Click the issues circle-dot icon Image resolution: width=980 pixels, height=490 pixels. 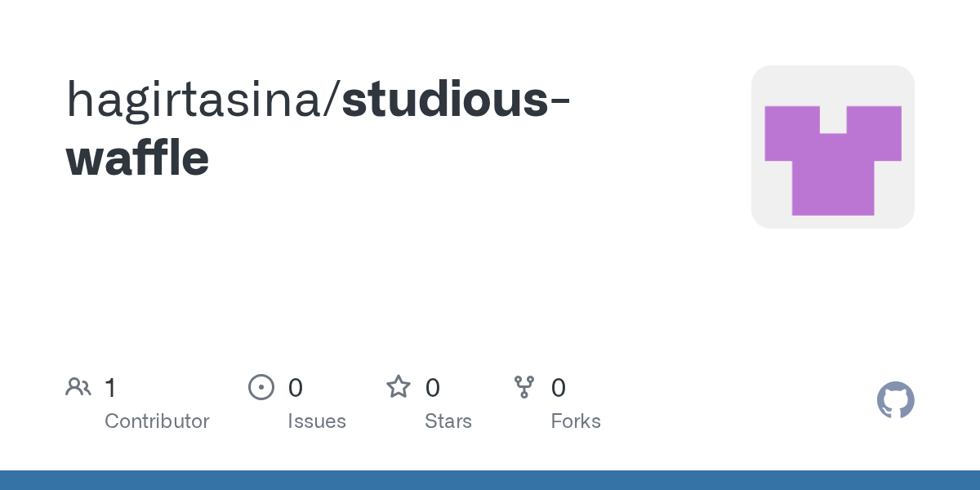pyautogui.click(x=261, y=386)
